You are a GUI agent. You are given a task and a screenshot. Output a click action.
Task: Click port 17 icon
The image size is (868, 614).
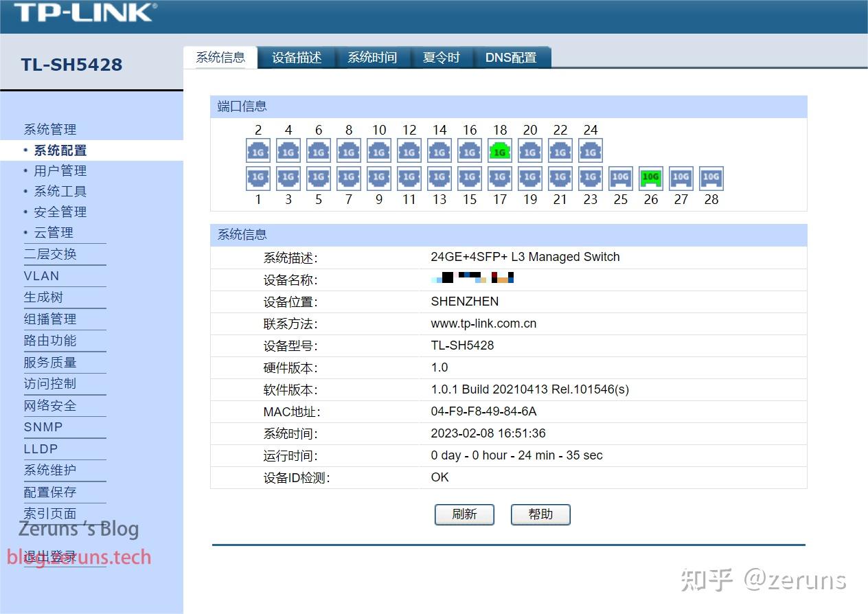pos(500,179)
